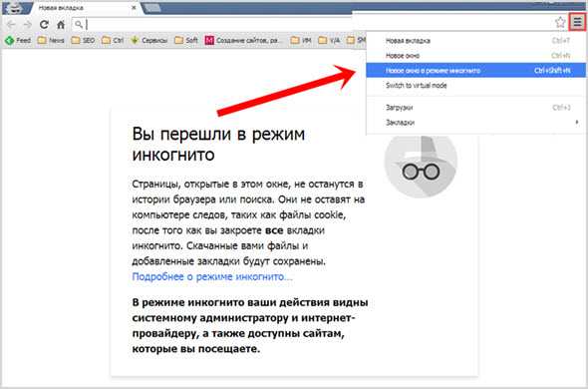Click the magnifier icon in the address bar
Screen dimensions: 588x389
point(78,25)
